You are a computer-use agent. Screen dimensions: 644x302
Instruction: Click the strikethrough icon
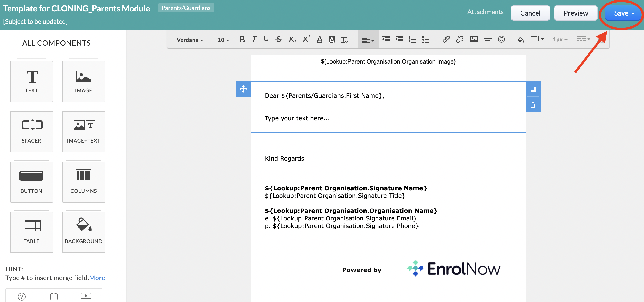click(x=279, y=40)
